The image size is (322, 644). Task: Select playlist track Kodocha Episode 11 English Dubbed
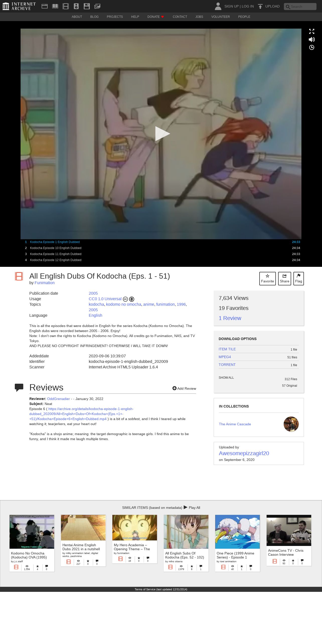click(x=161, y=254)
